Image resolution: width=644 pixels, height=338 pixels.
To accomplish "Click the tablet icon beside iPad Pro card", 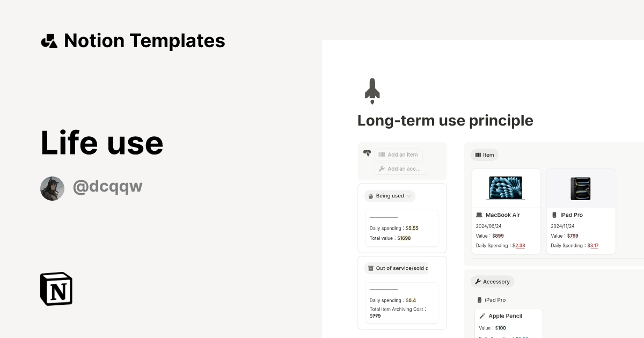I will coord(554,215).
